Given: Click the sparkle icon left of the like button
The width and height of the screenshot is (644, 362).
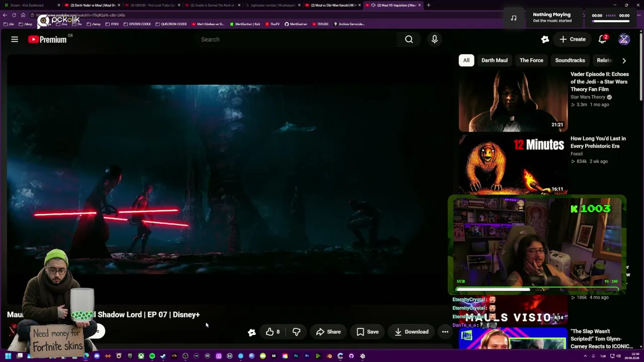Looking at the screenshot, I should (x=252, y=332).
